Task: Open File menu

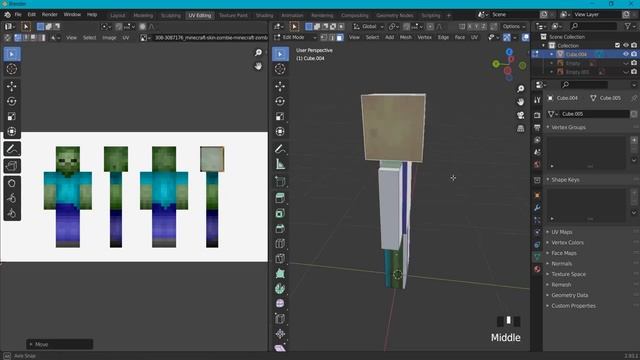Action: point(18,15)
